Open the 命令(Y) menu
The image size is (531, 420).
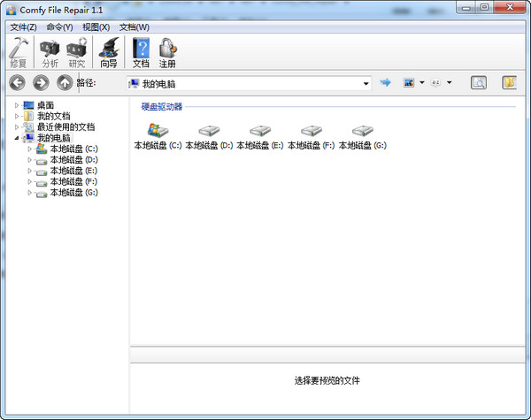[59, 27]
